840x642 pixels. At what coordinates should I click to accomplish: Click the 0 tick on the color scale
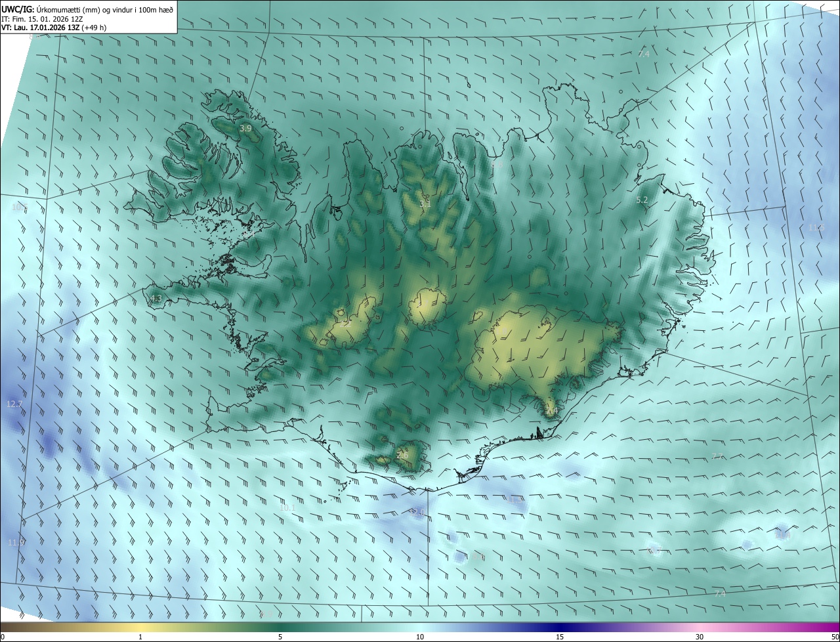point(3,637)
